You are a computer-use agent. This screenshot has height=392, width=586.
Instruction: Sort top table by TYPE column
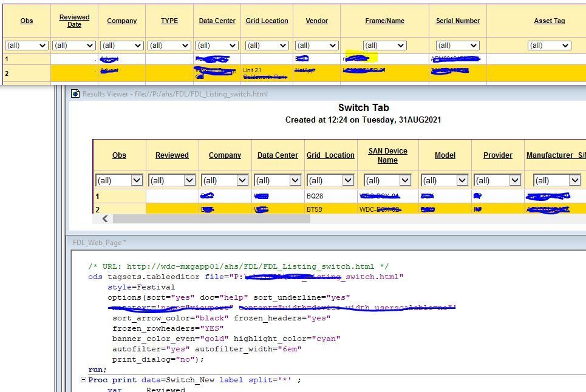pyautogui.click(x=169, y=21)
